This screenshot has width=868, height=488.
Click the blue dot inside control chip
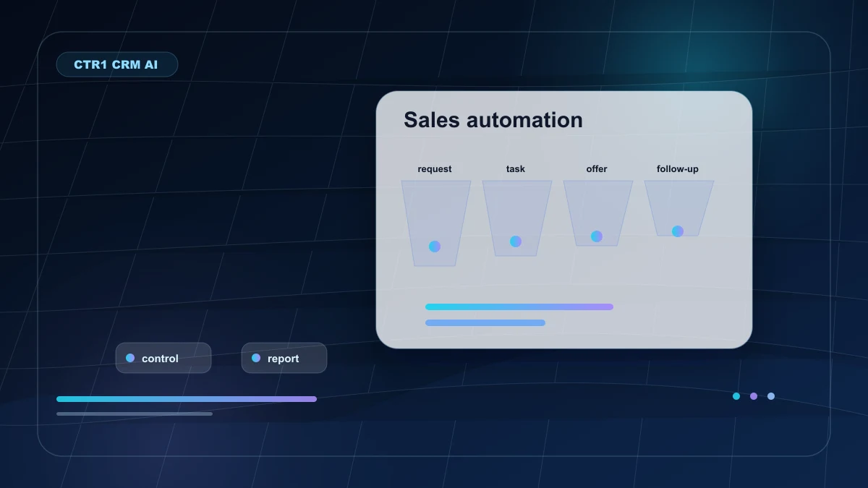(130, 358)
